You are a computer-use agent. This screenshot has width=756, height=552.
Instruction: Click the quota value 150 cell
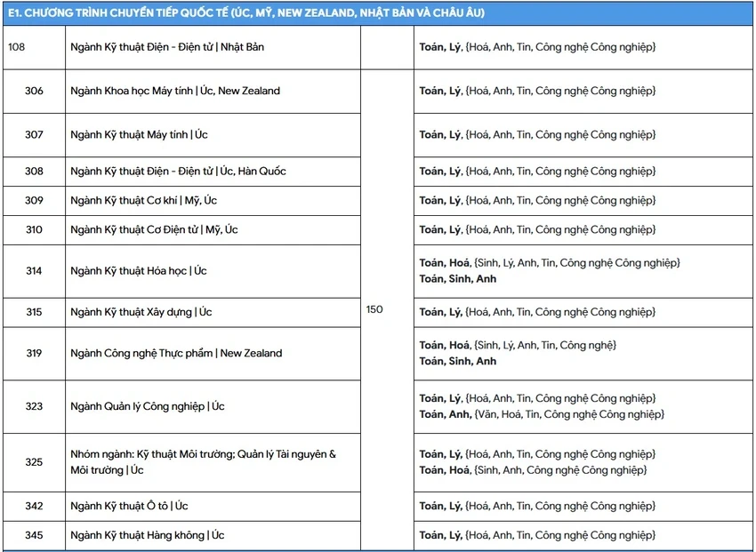374,310
